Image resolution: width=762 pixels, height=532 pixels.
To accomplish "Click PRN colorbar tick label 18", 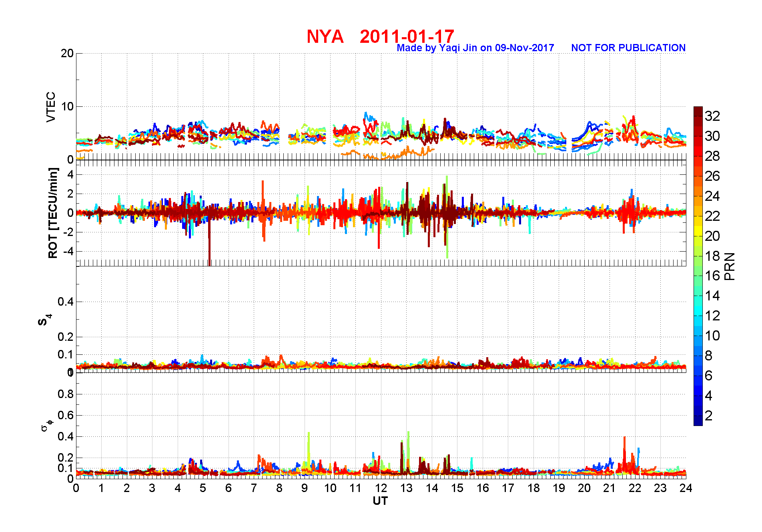I will point(712,256).
